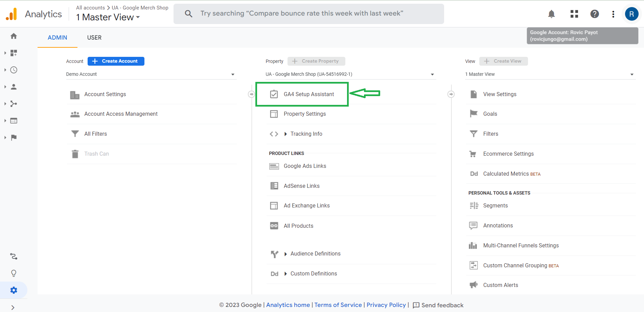Screen dimensions: 644x312
Task: Open Discover lightbulb icon in sidebar
Action: pyautogui.click(x=14, y=273)
